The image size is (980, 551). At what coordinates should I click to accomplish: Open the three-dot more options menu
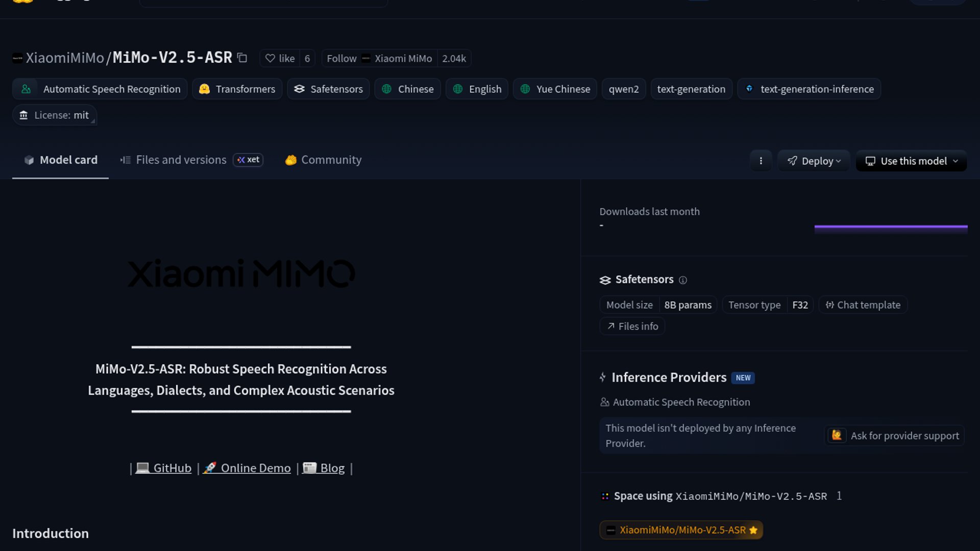click(x=761, y=161)
